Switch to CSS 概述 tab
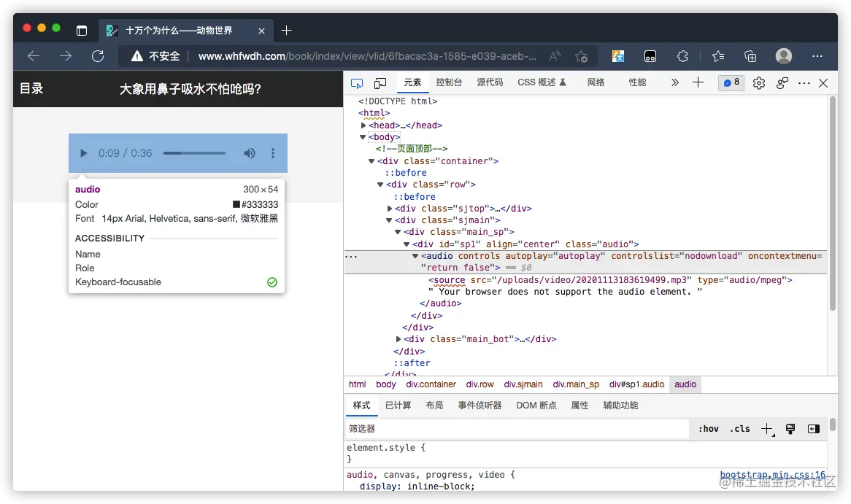 pyautogui.click(x=542, y=82)
